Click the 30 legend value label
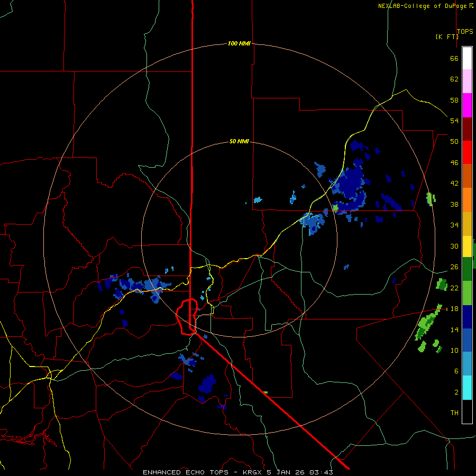476x476 pixels. 454,246
